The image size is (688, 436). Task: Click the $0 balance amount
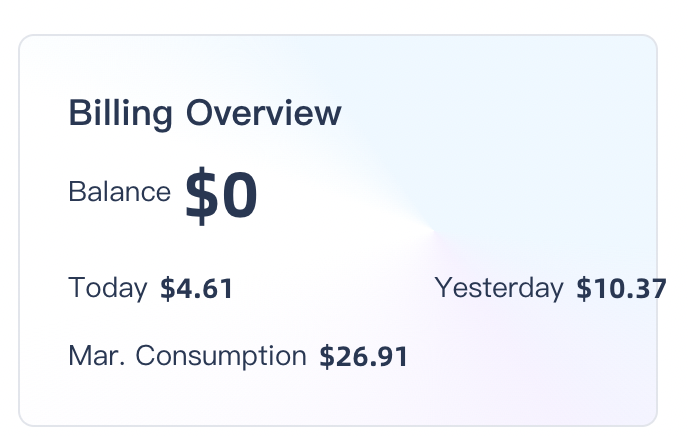pos(221,196)
